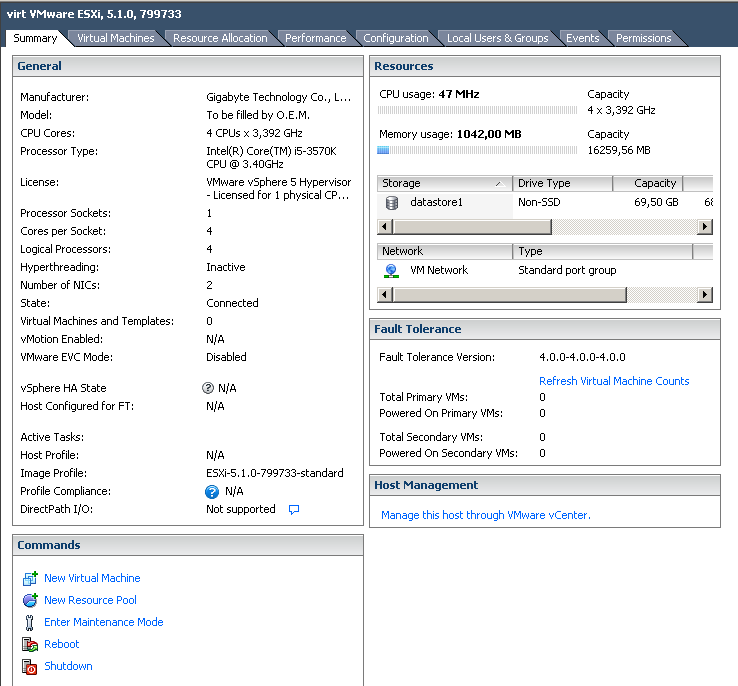
Task: Click network table scroll-right arrow
Action: tap(705, 295)
